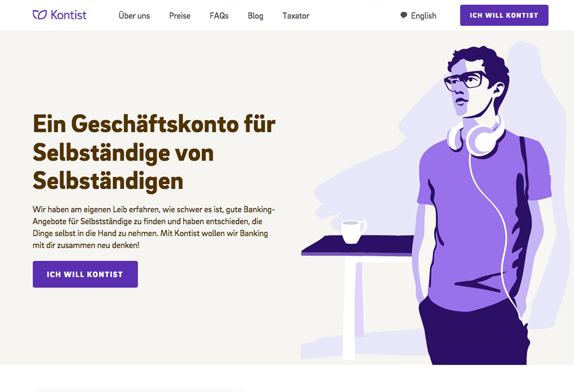Click the dark purple table top
This screenshot has width=574, height=392.
(x=357, y=245)
